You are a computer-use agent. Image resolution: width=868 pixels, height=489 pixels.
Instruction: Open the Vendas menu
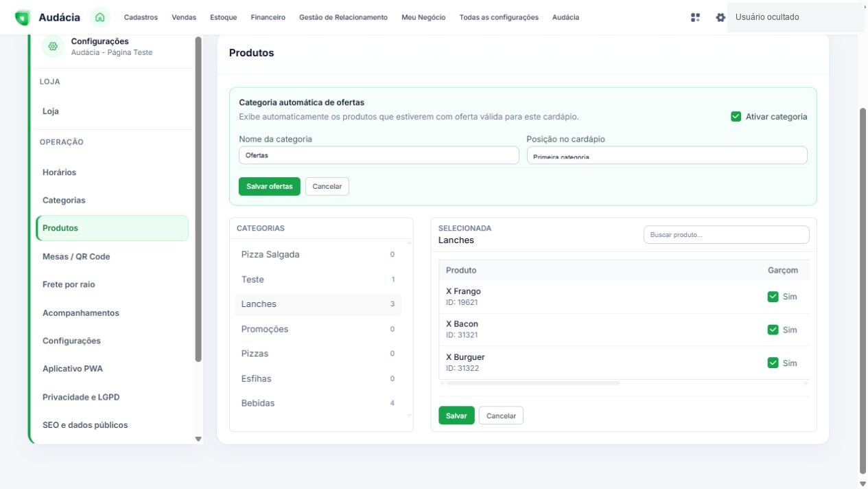coord(184,17)
